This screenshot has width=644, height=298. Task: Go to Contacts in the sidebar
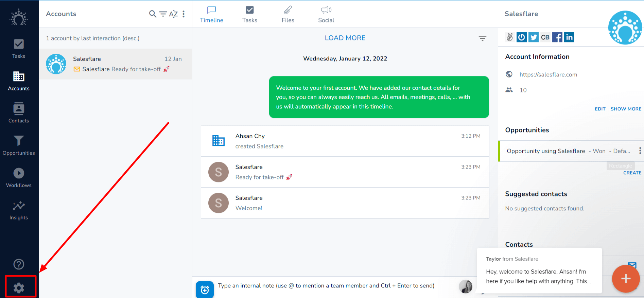pos(19,113)
